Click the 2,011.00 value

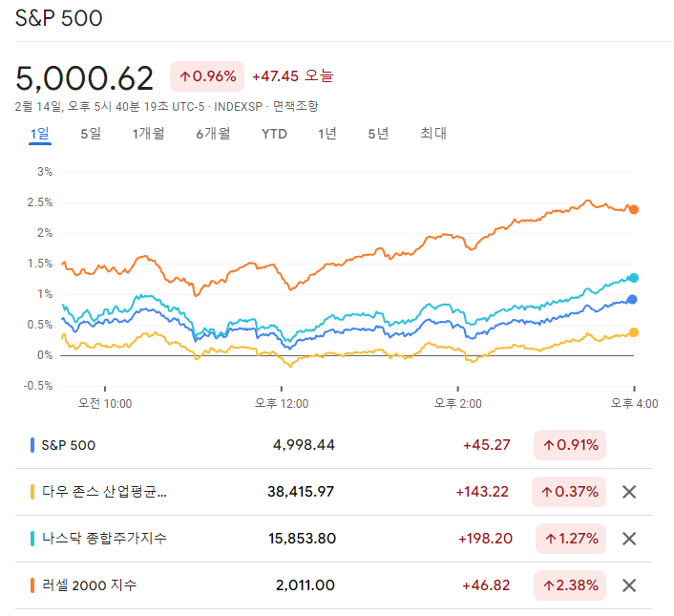point(305,585)
